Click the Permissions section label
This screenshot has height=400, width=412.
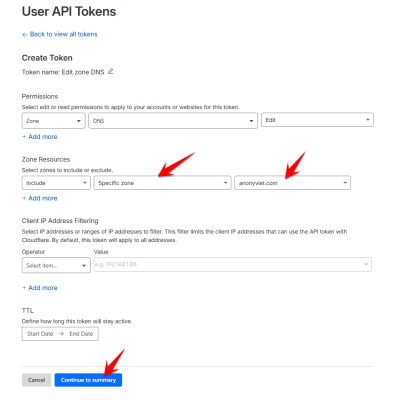[x=40, y=96]
